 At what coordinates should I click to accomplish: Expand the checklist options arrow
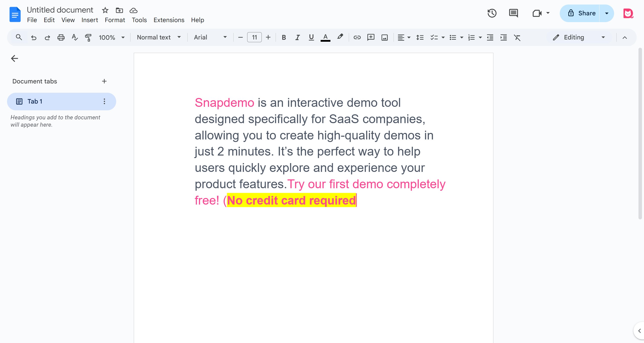443,37
